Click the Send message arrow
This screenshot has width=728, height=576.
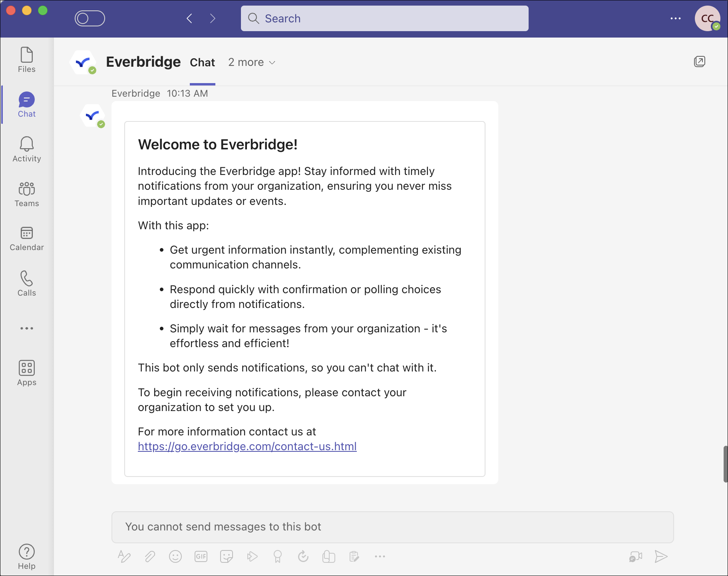click(661, 556)
